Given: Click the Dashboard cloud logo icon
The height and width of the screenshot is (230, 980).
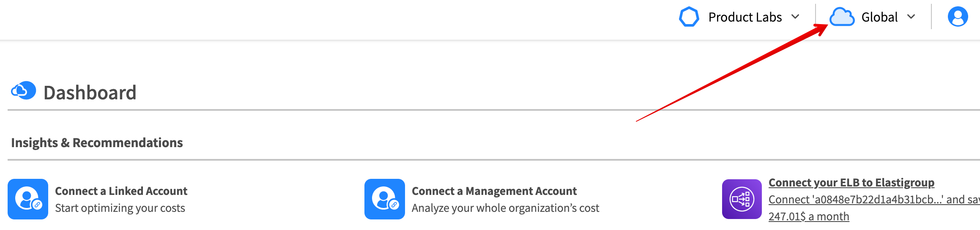Looking at the screenshot, I should [24, 91].
